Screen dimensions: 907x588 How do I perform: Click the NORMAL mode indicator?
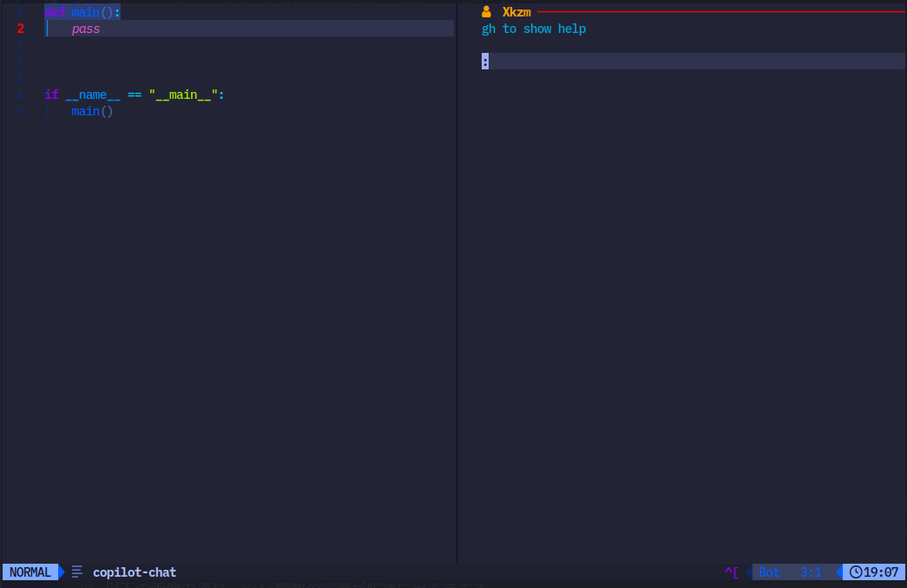[30, 572]
